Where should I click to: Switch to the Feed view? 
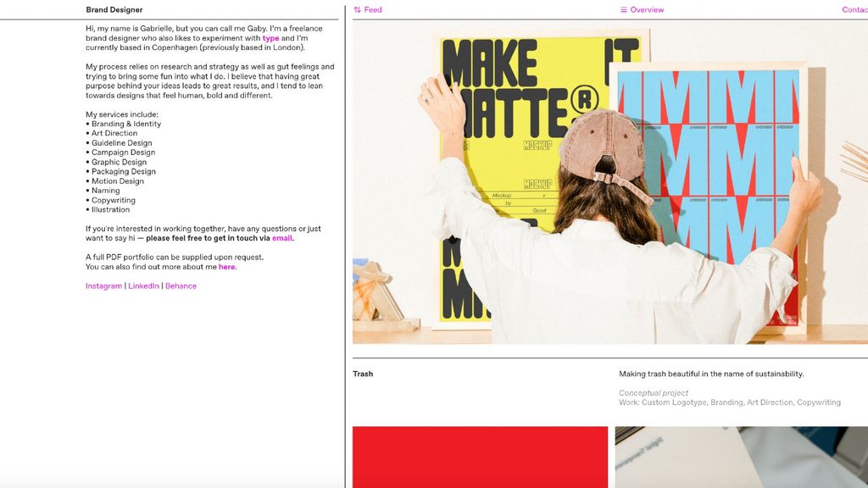coord(371,8)
